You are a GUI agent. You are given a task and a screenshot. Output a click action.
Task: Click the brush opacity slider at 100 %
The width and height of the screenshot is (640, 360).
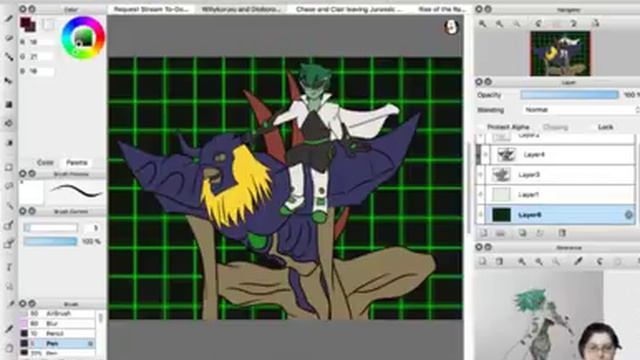(50, 242)
